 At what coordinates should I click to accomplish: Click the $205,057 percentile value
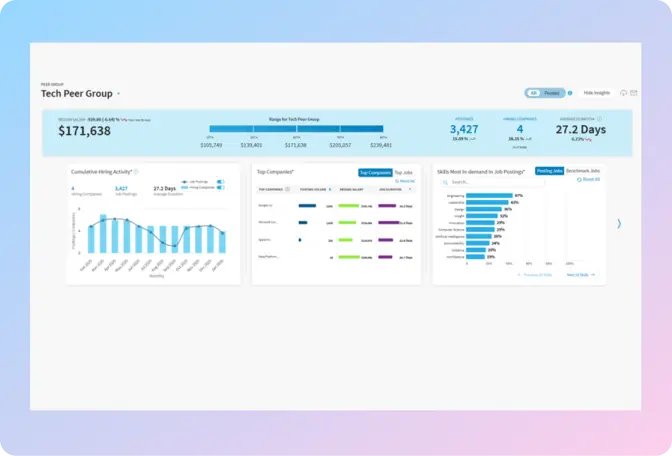click(340, 145)
